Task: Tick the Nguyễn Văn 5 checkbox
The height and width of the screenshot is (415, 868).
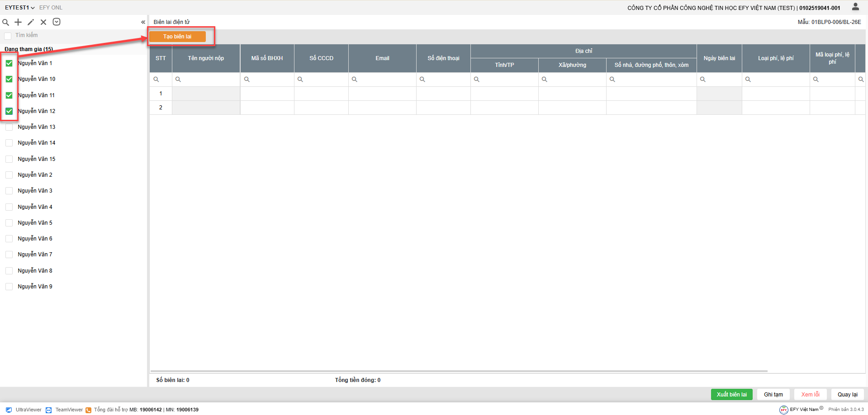Action: tap(9, 223)
